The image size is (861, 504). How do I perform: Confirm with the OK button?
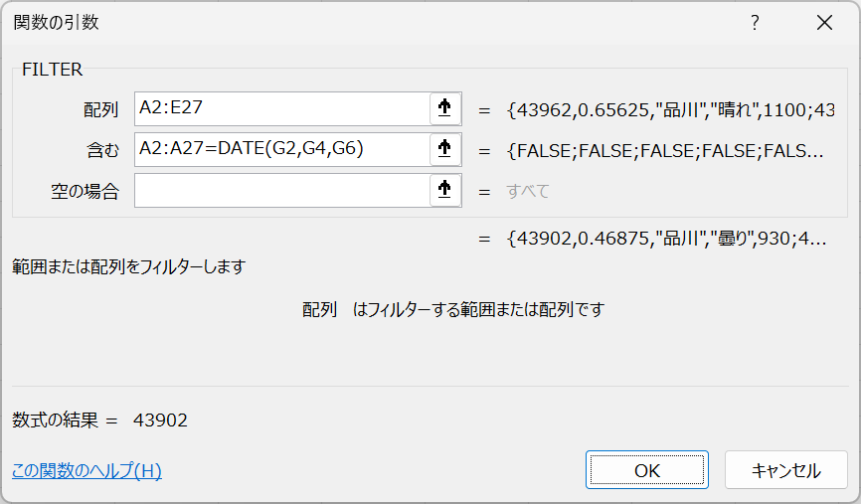(x=647, y=470)
